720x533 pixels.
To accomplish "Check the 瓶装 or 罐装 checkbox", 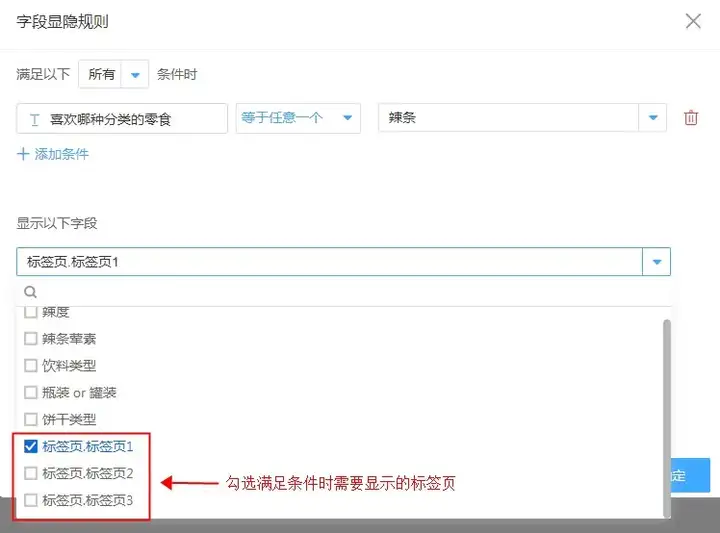I will (x=30, y=393).
